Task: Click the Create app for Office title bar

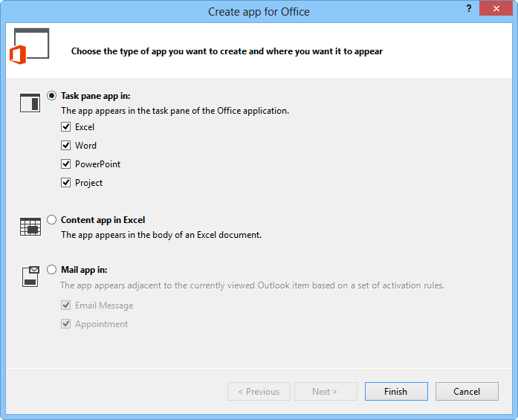Action: click(x=259, y=11)
